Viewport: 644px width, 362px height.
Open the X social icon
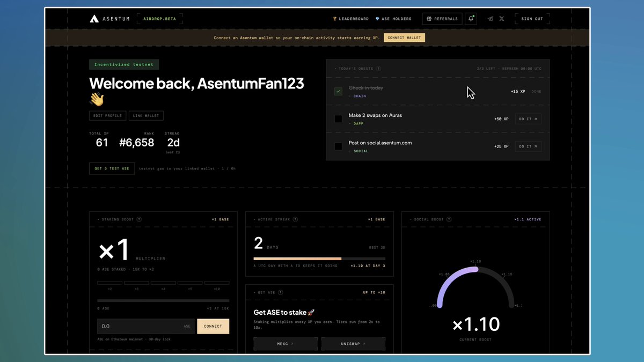tap(502, 19)
